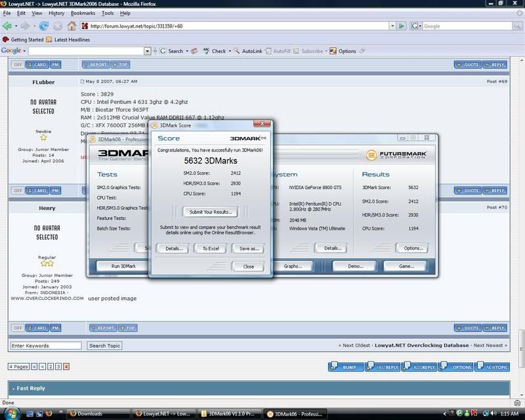The height and width of the screenshot is (420, 525).
Task: Open the File menu
Action: 7,13
